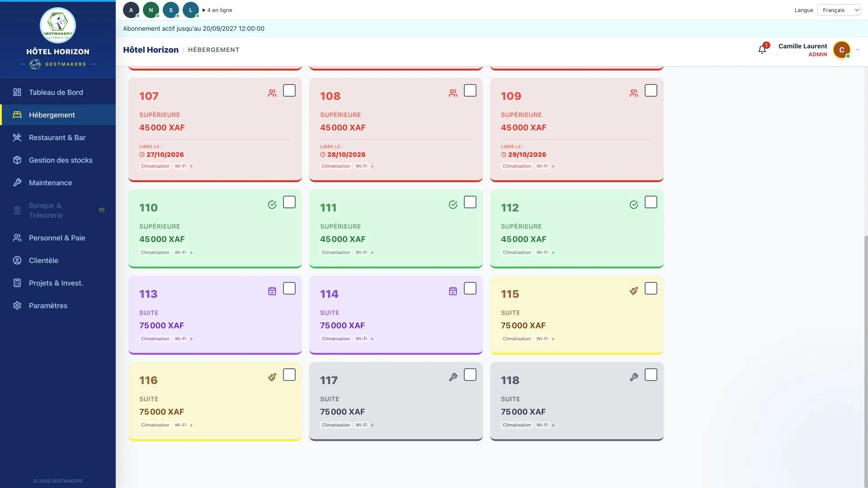The width and height of the screenshot is (868, 488).
Task: Open the notifications bell
Action: (x=762, y=49)
